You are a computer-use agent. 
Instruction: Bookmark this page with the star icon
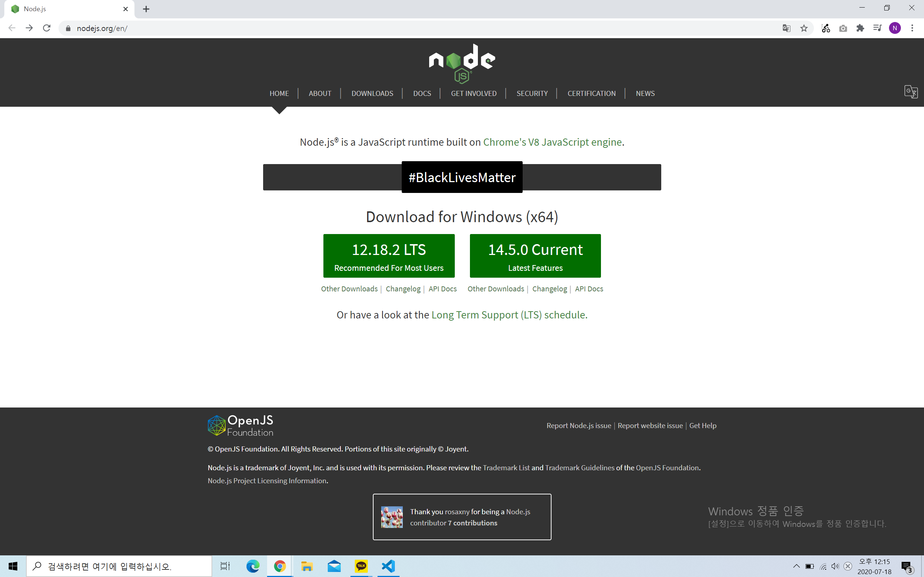coord(804,28)
